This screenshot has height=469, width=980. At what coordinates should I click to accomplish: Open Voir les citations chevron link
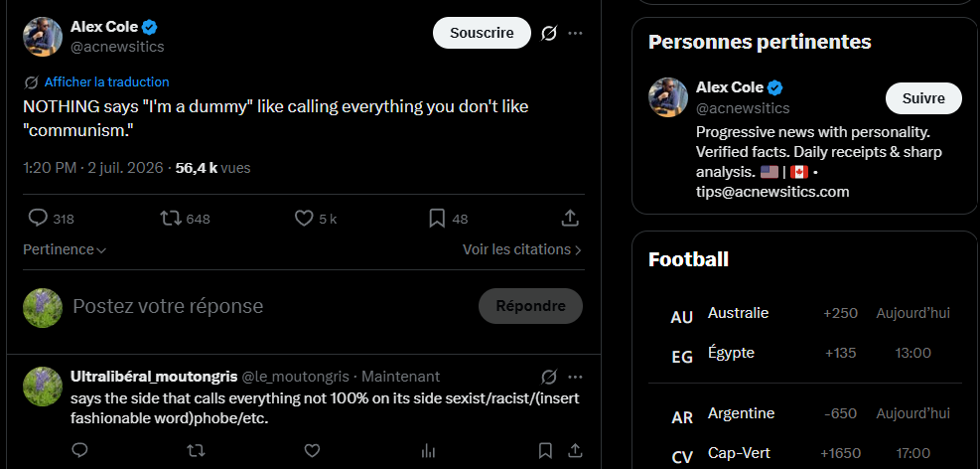coord(522,249)
